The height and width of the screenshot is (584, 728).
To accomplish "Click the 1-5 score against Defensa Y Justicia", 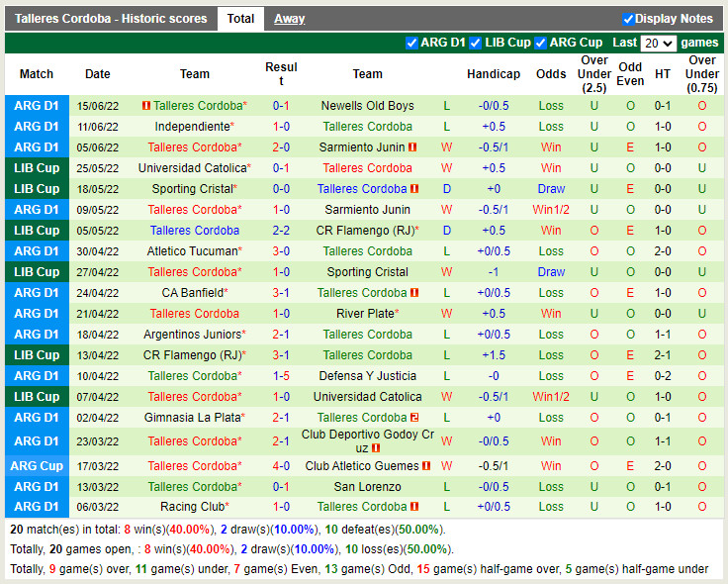I will point(281,376).
